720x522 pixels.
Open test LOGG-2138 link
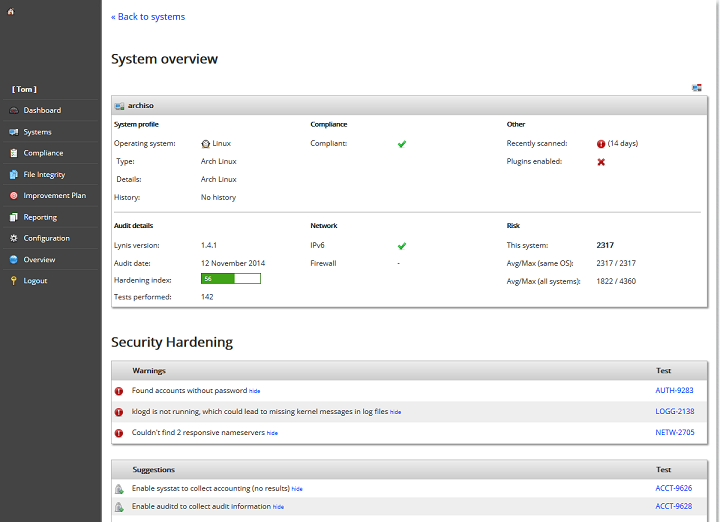pyautogui.click(x=675, y=411)
